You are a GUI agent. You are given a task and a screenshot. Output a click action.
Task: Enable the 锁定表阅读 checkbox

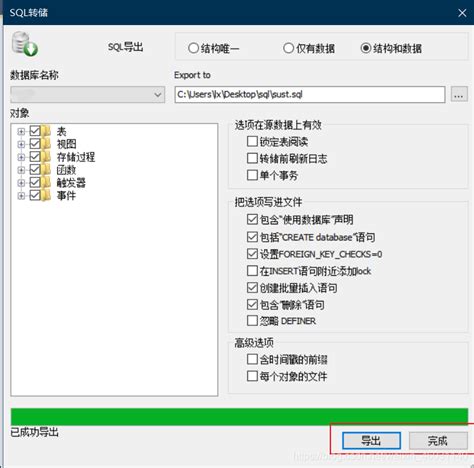[x=252, y=141]
